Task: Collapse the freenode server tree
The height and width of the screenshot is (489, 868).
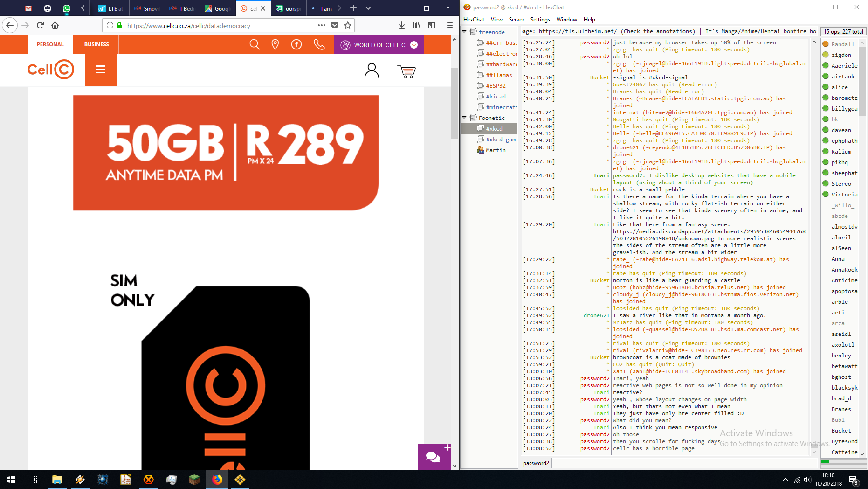Action: pos(464,32)
